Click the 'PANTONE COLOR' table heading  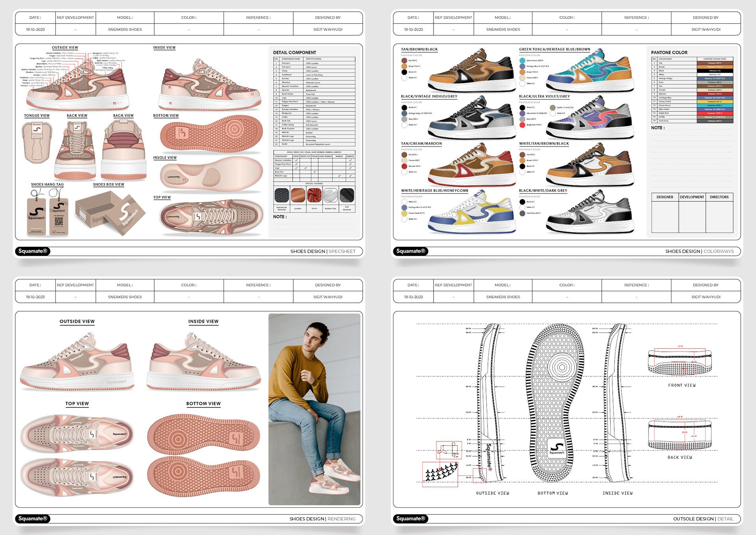pos(669,52)
